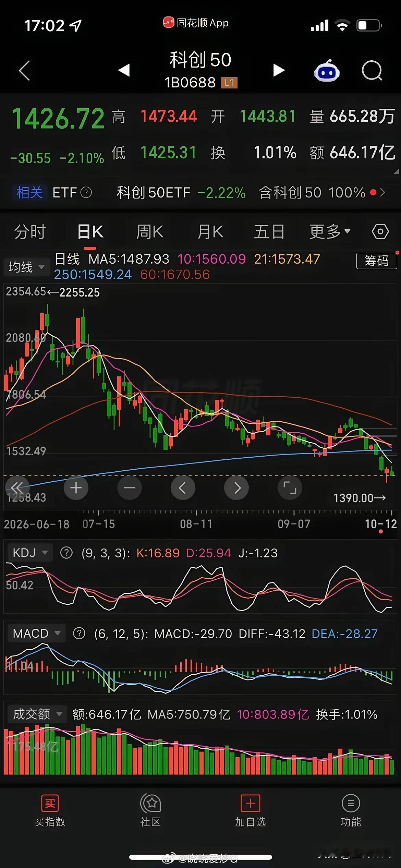Open 科创50ETF -2.22% link
Screen dimensions: 401x868
pos(181,193)
